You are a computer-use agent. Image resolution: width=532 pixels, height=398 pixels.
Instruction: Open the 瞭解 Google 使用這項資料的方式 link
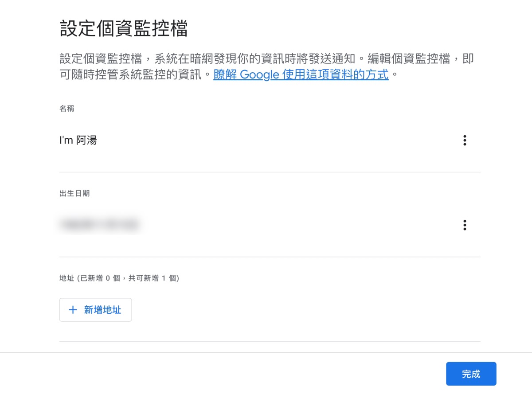[301, 74]
